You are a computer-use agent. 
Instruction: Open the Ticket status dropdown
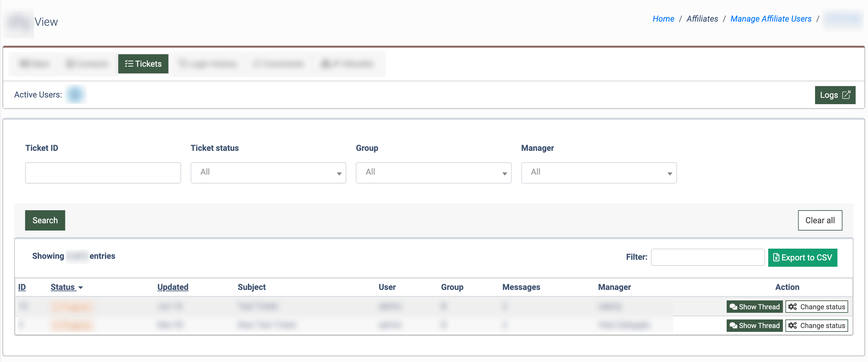click(268, 173)
